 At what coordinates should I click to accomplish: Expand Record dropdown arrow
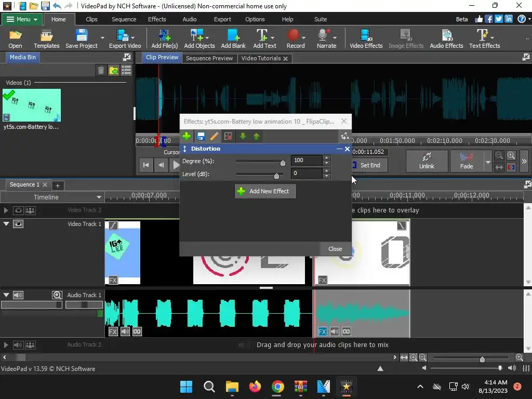[303, 38]
